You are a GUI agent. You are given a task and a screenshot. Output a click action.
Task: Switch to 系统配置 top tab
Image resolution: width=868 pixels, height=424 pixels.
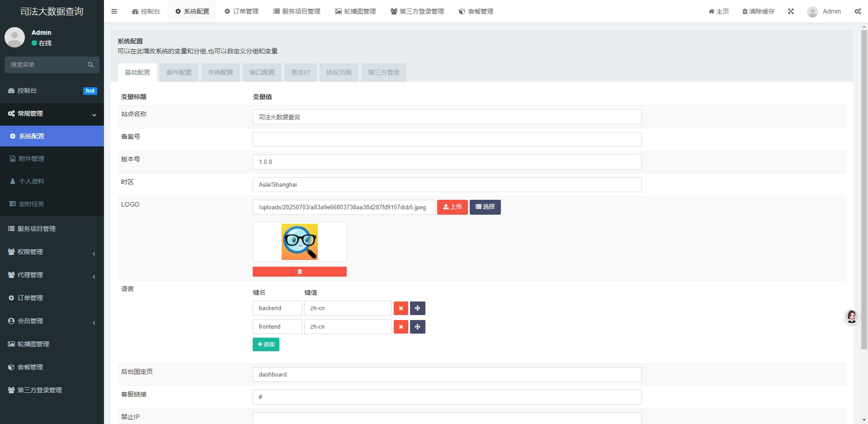(192, 11)
